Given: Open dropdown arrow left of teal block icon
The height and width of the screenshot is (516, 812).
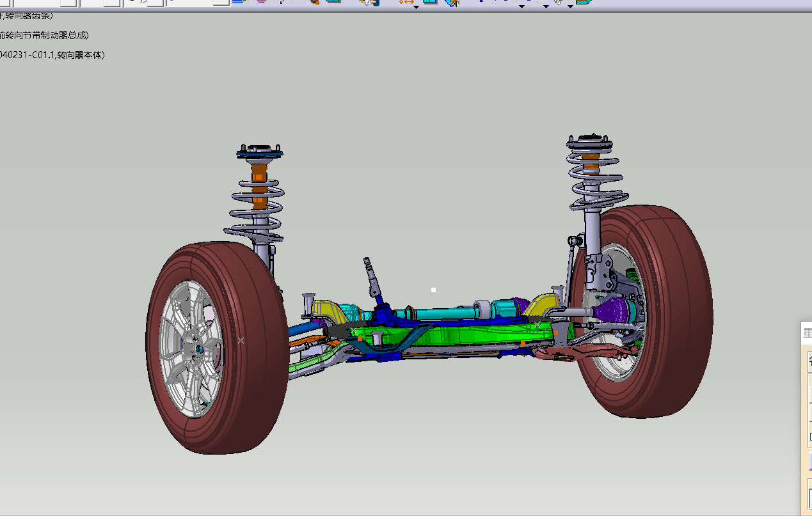Looking at the screenshot, I should (x=570, y=6).
